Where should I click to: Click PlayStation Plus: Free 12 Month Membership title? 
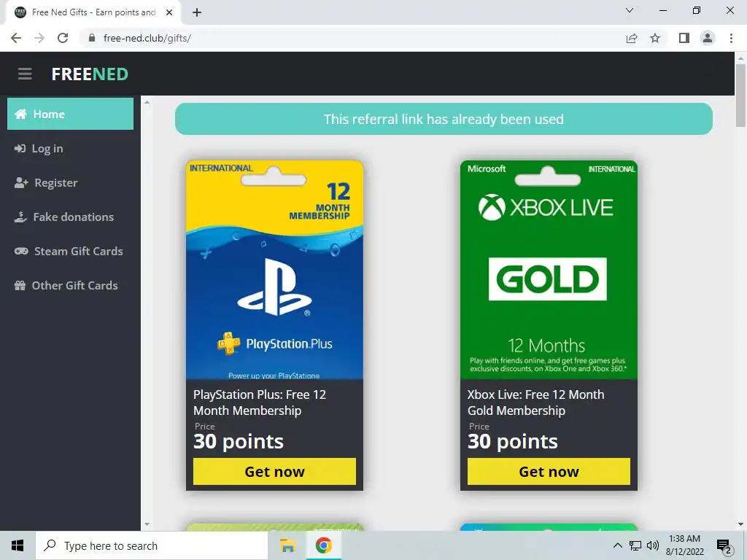(260, 402)
